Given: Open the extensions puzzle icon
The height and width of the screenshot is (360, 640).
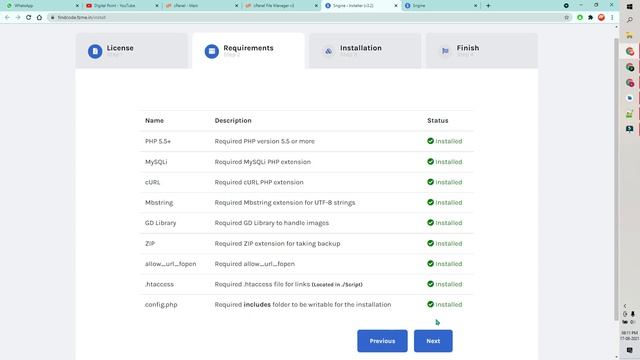Looking at the screenshot, I should [590, 18].
